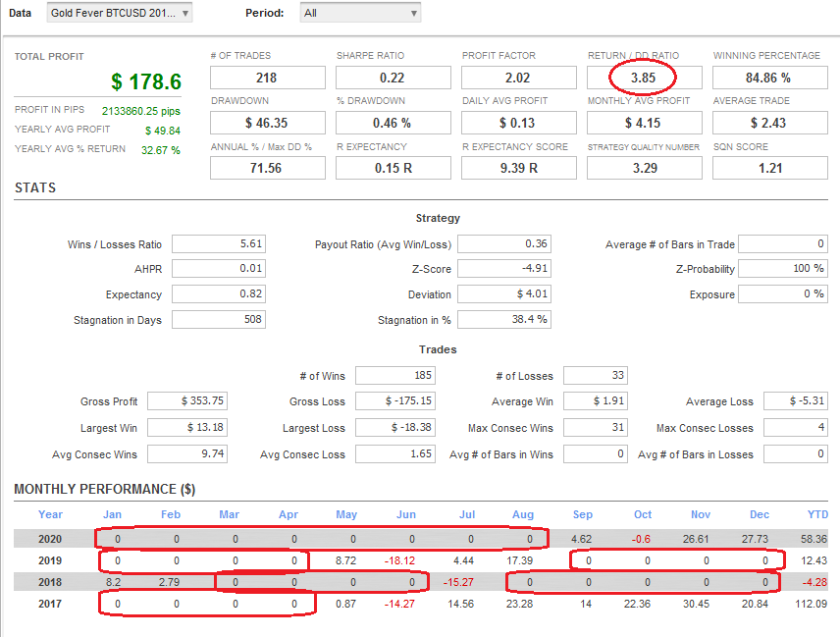The image size is (840, 637).
Task: Select the % Drawdown value 0.46 %
Action: pos(394,123)
